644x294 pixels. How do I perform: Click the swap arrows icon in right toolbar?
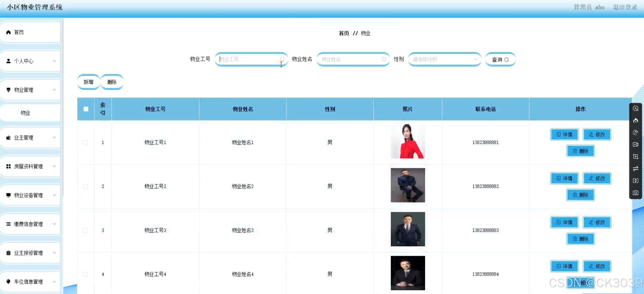[635, 169]
